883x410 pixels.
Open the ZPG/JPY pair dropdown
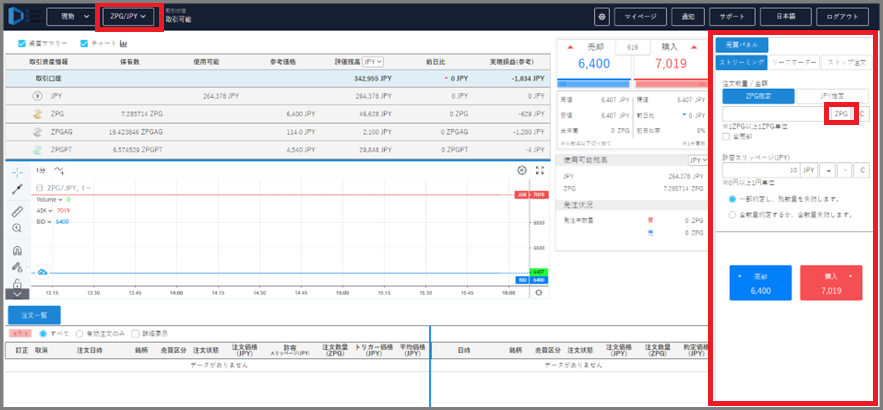pos(128,17)
